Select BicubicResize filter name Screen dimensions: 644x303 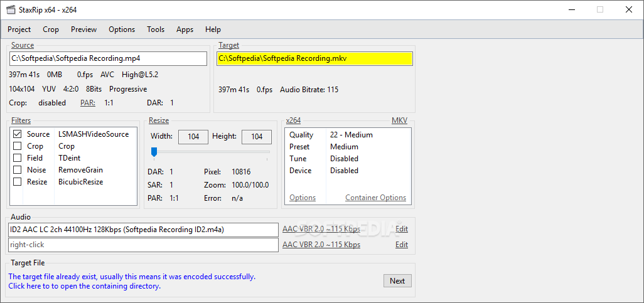[80, 182]
